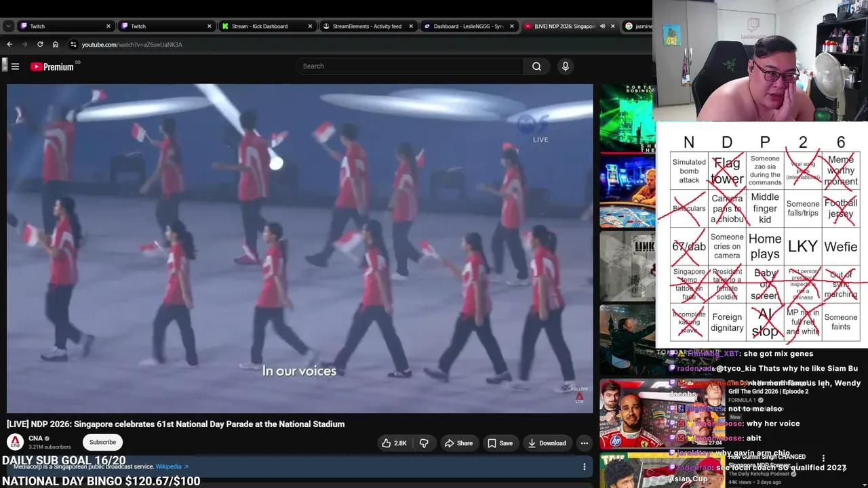Viewport: 868px width, 488px height.
Task: Click the 'Someone cries on camera' bingo cell
Action: pos(727,247)
